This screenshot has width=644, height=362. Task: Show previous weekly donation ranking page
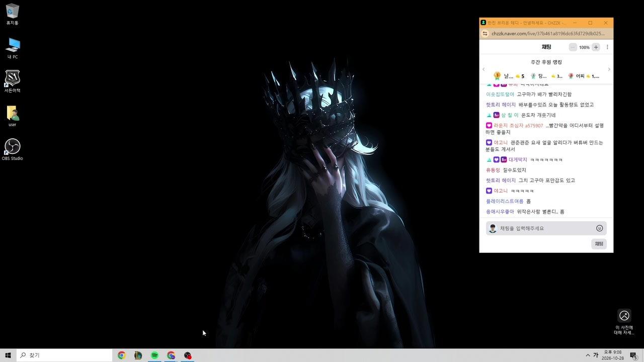tap(484, 69)
